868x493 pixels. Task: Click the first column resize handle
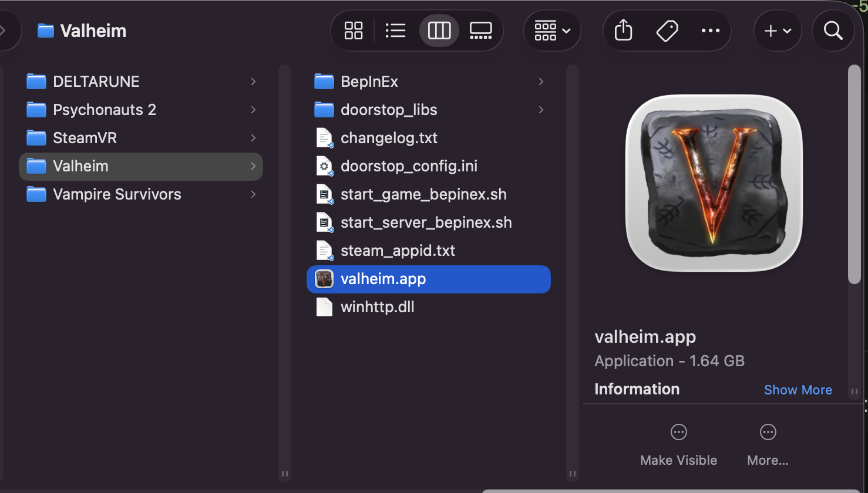[x=285, y=474]
